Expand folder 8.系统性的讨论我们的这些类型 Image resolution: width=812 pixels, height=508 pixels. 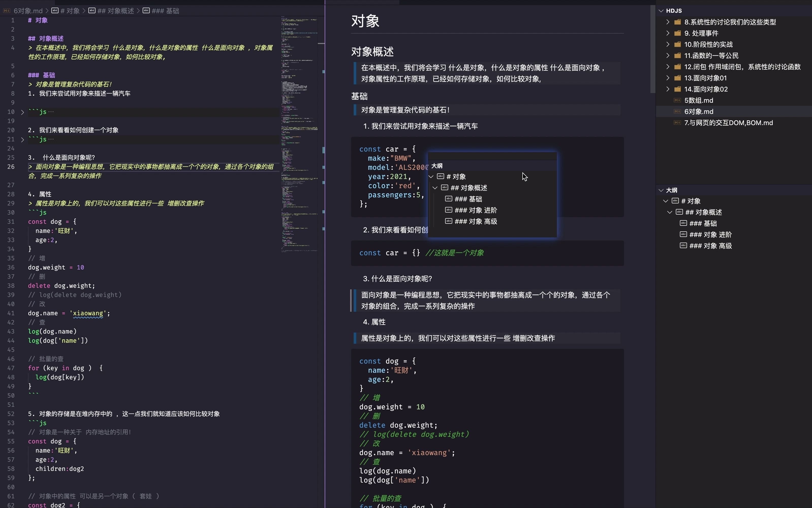(x=668, y=22)
